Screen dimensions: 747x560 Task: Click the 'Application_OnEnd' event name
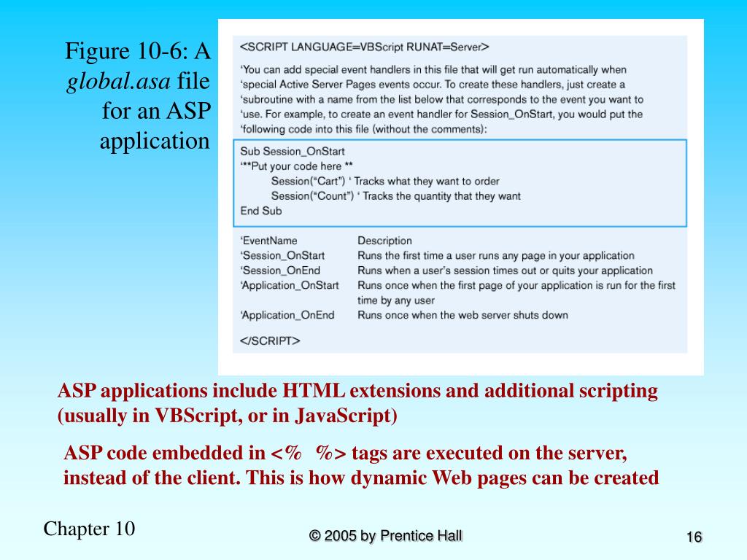(287, 315)
